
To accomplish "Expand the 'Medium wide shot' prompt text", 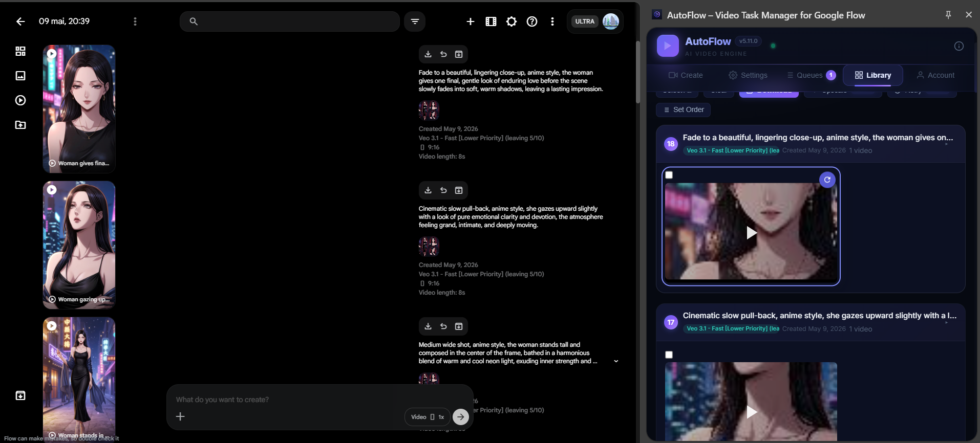I will [616, 361].
